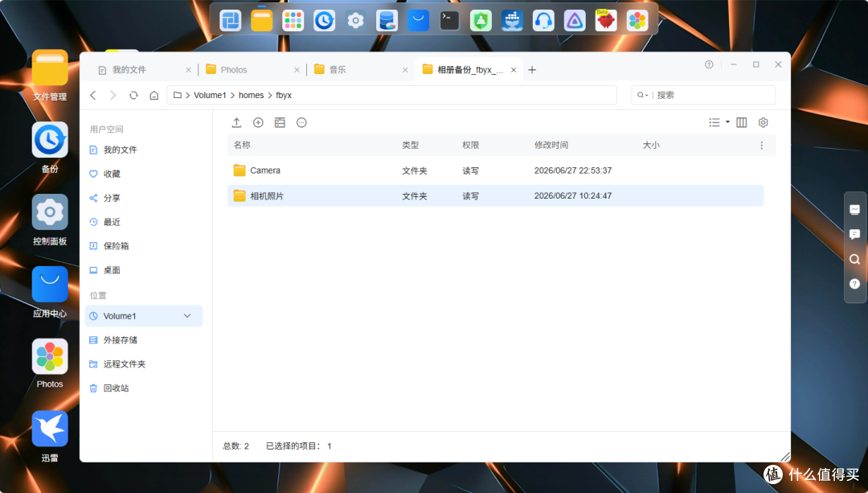Screen dimensions: 868x493
Task: Open 文件管理 desktop shortcut
Action: pos(50,76)
